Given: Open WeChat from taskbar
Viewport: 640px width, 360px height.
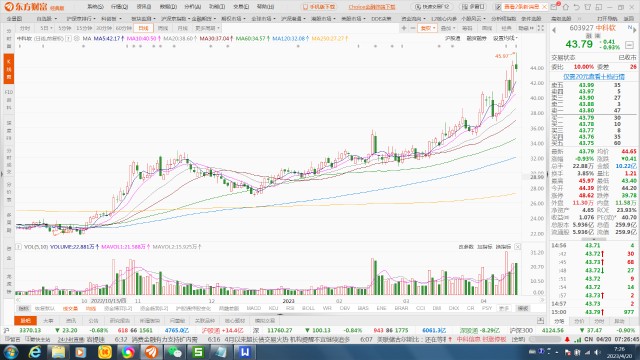Looking at the screenshot, I should pos(175,352).
